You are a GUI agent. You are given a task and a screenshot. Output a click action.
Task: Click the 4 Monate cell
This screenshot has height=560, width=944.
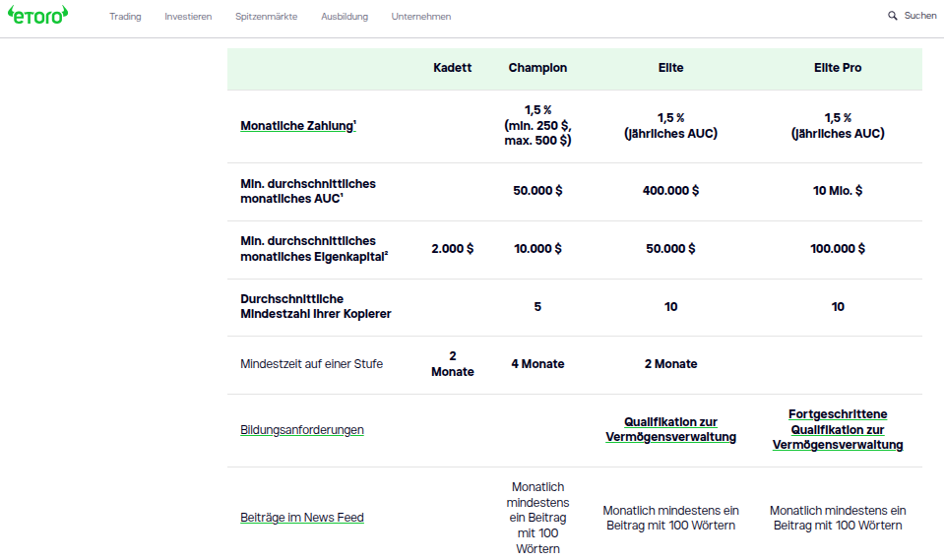pyautogui.click(x=537, y=364)
